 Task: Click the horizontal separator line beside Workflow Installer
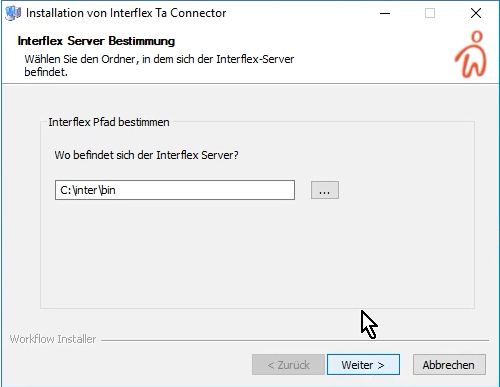(295, 340)
